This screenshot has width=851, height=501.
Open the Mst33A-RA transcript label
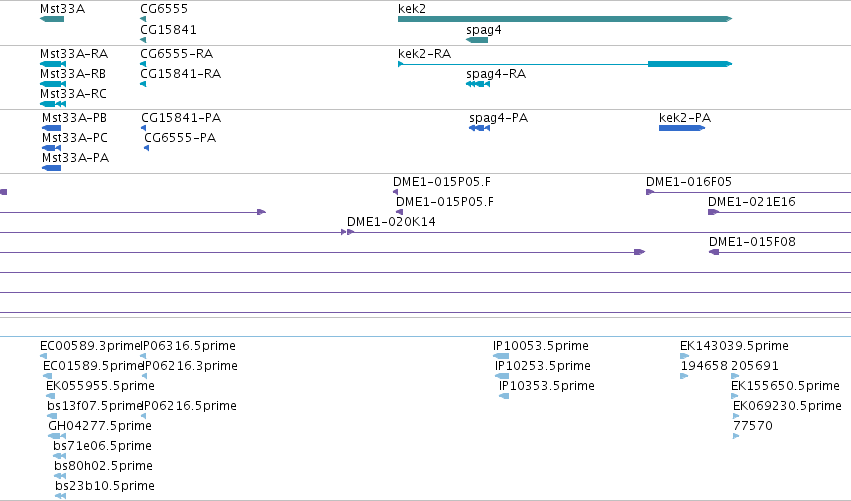[x=74, y=54]
